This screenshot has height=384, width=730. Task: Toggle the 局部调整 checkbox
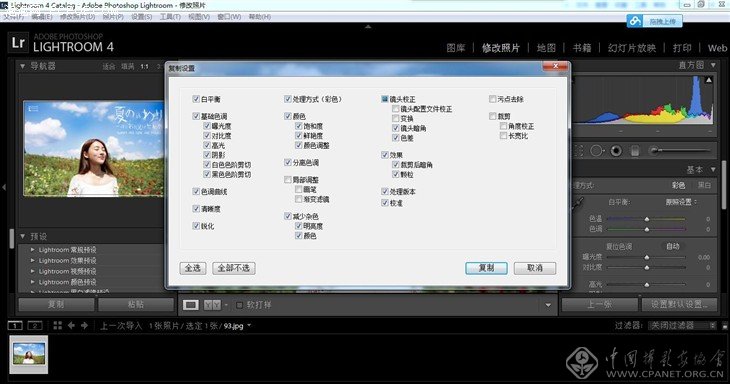tap(288, 179)
